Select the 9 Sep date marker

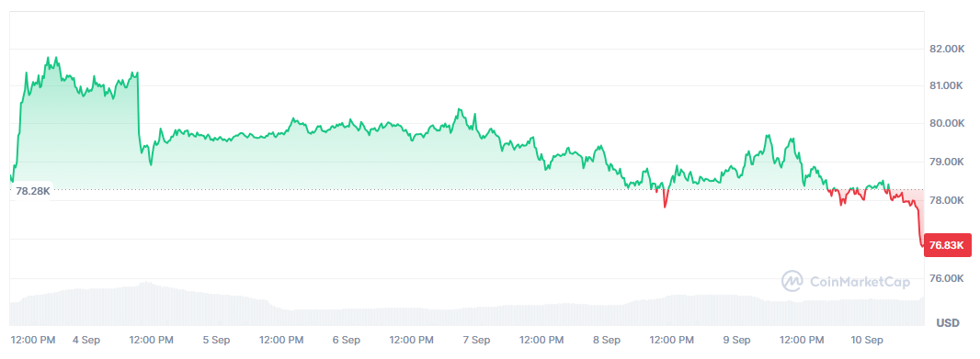pyautogui.click(x=736, y=341)
